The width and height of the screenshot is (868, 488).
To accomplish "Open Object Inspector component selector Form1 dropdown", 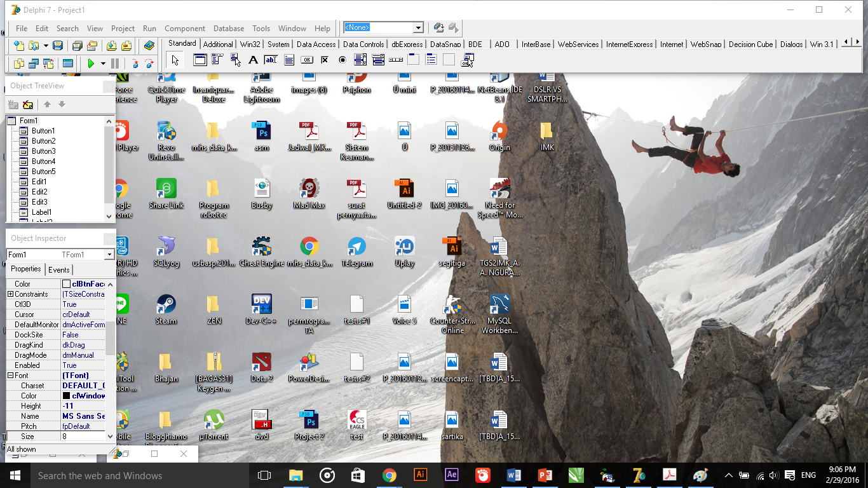I will (109, 255).
